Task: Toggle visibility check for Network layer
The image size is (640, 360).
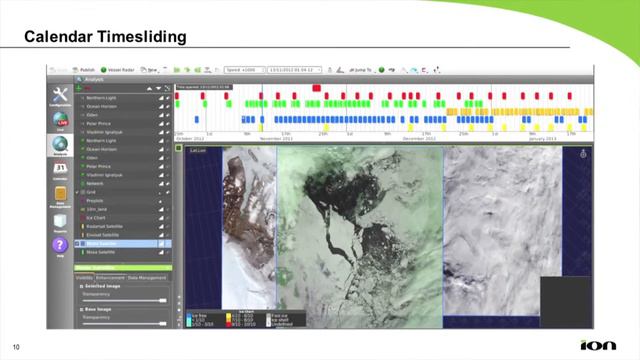Action: 167,184
